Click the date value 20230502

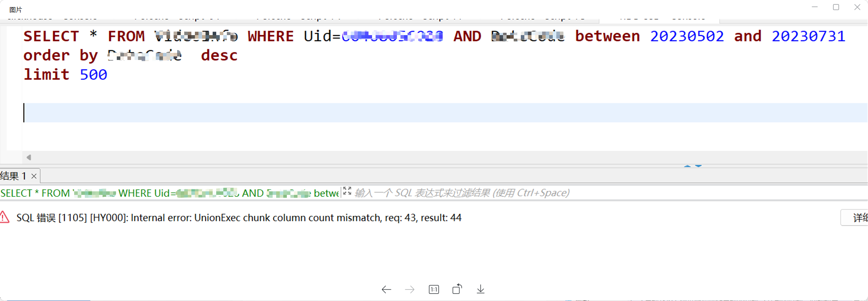pos(687,36)
